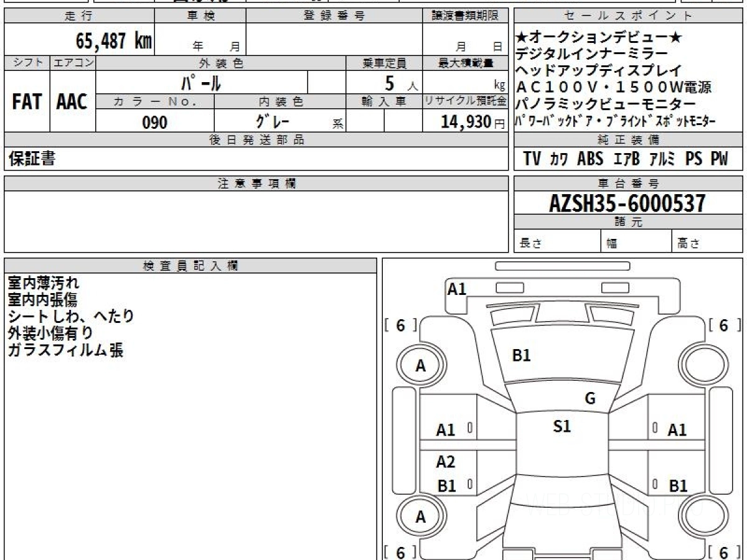Click the 車検 header label
This screenshot has width=747, height=560.
[200, 16]
